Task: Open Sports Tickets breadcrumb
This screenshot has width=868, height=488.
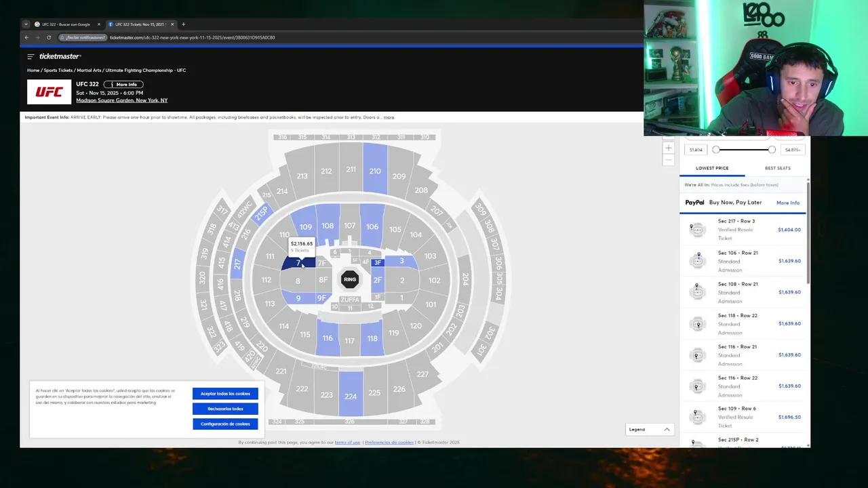Action: point(58,70)
